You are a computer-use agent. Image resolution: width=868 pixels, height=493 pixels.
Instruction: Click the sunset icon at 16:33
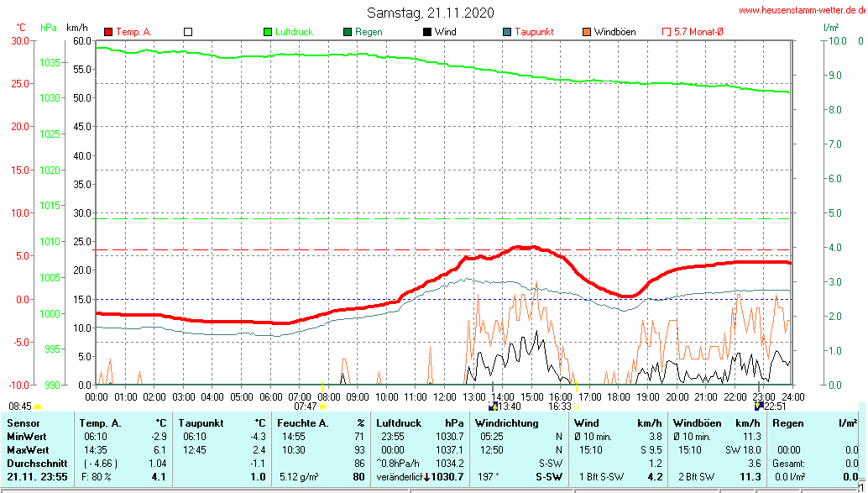pyautogui.click(x=576, y=406)
